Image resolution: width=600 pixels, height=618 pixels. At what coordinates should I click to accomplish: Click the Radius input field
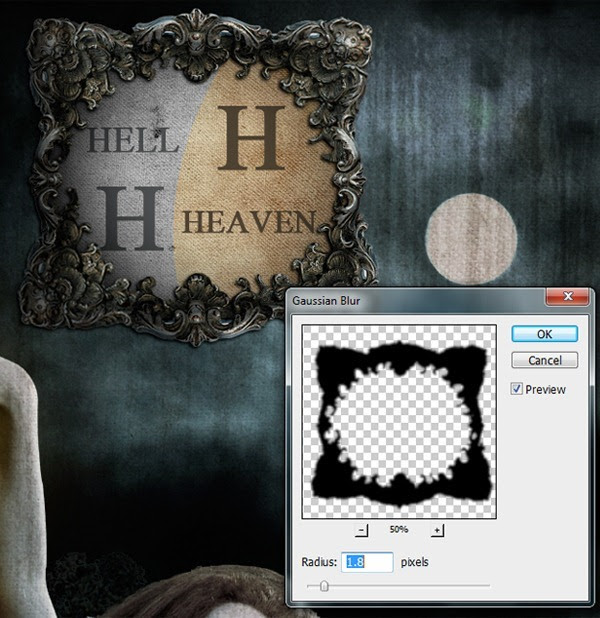367,562
